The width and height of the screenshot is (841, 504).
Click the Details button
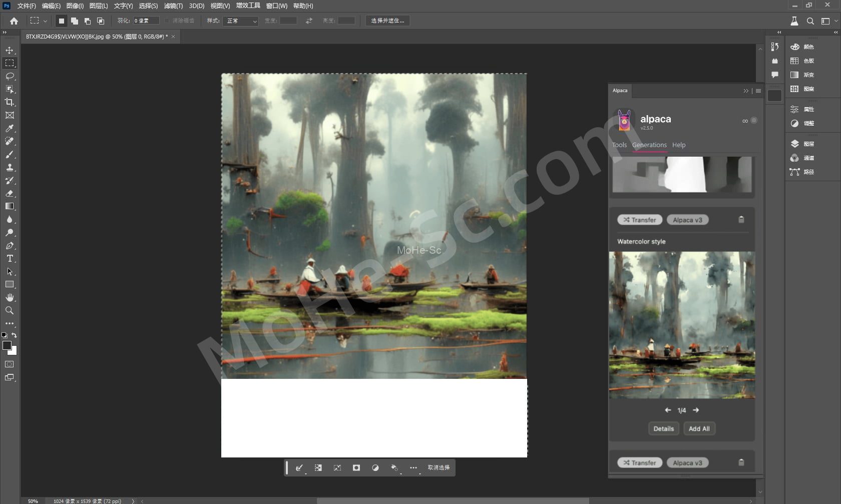663,429
